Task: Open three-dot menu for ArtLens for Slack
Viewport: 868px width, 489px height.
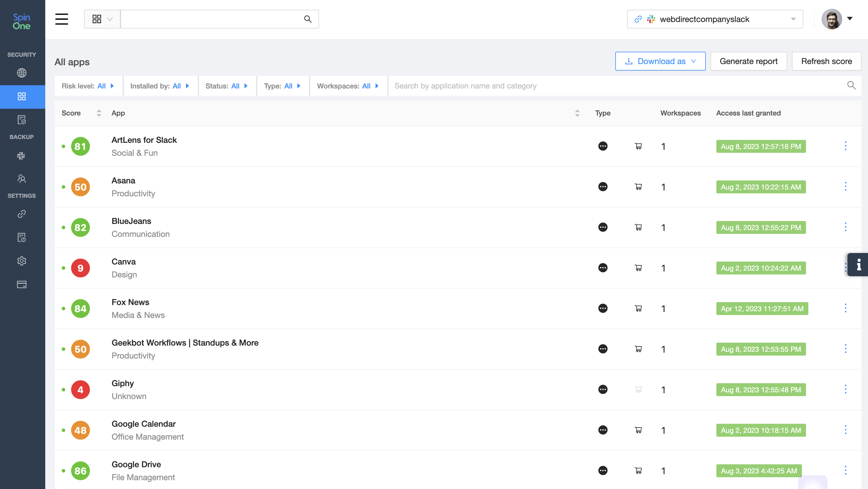Action: point(845,146)
